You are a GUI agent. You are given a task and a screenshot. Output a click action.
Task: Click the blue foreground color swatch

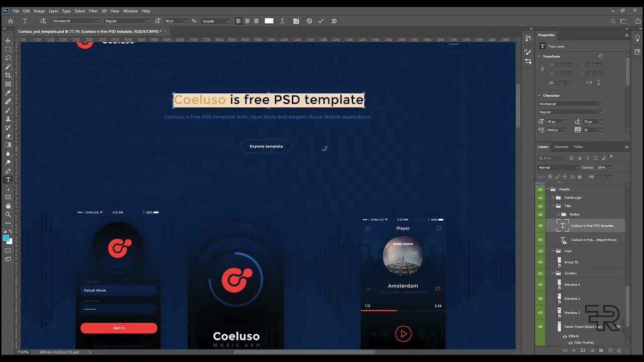coord(6,238)
